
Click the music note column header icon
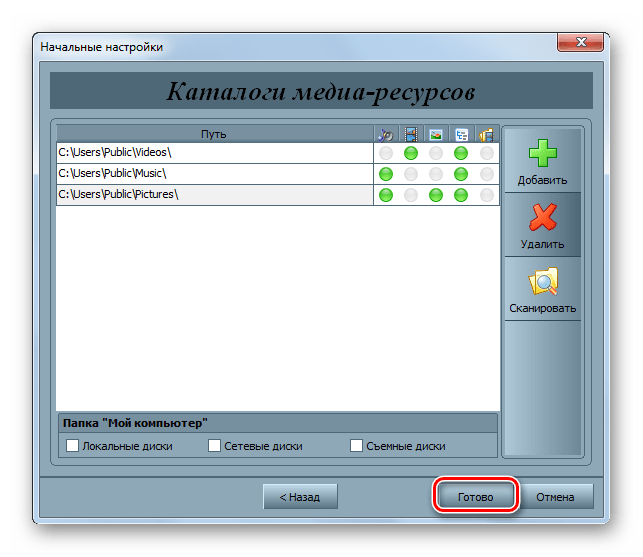(x=386, y=134)
